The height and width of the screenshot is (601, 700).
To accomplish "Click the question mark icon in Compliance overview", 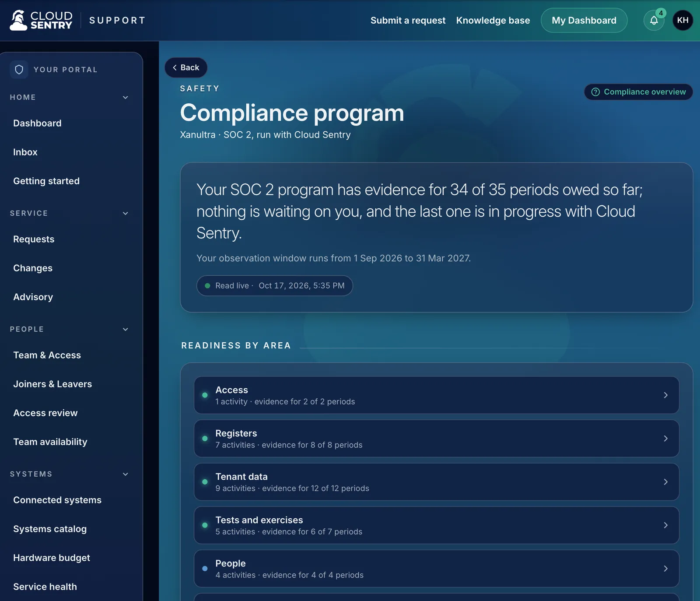I will tap(595, 92).
